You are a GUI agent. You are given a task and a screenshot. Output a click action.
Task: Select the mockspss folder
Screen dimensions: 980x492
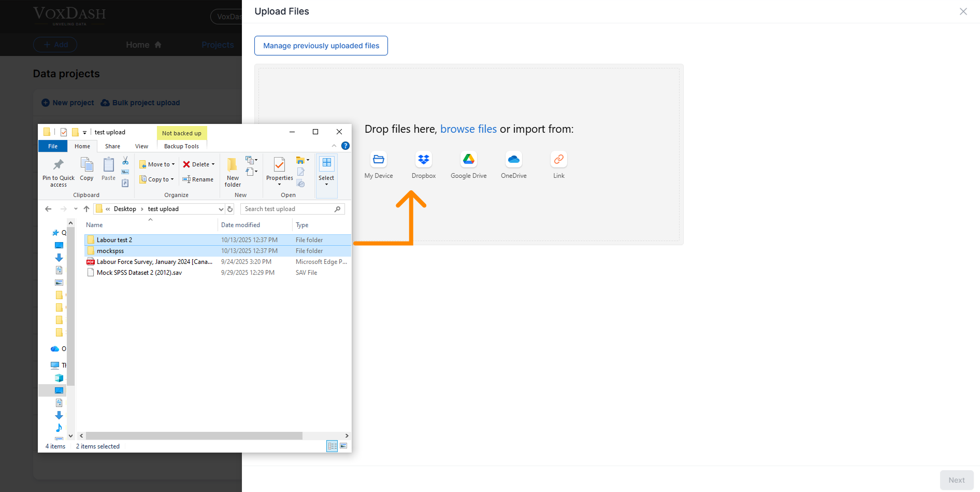(x=218, y=251)
